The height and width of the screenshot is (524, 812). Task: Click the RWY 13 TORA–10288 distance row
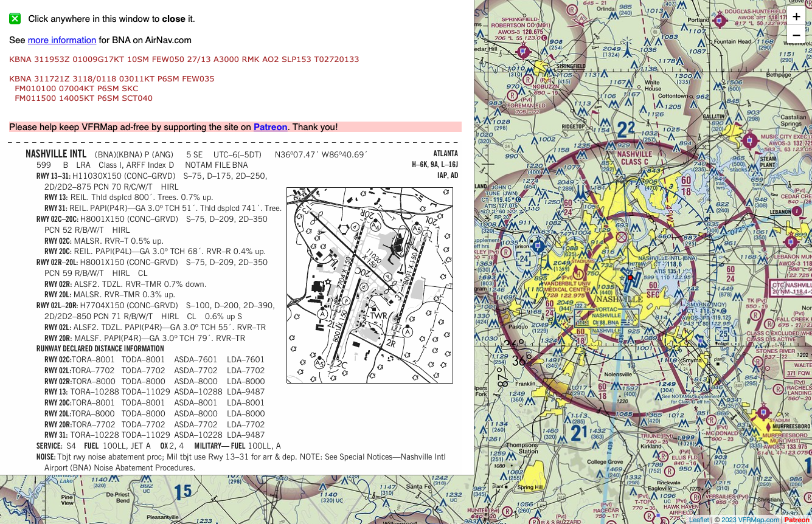pos(154,392)
